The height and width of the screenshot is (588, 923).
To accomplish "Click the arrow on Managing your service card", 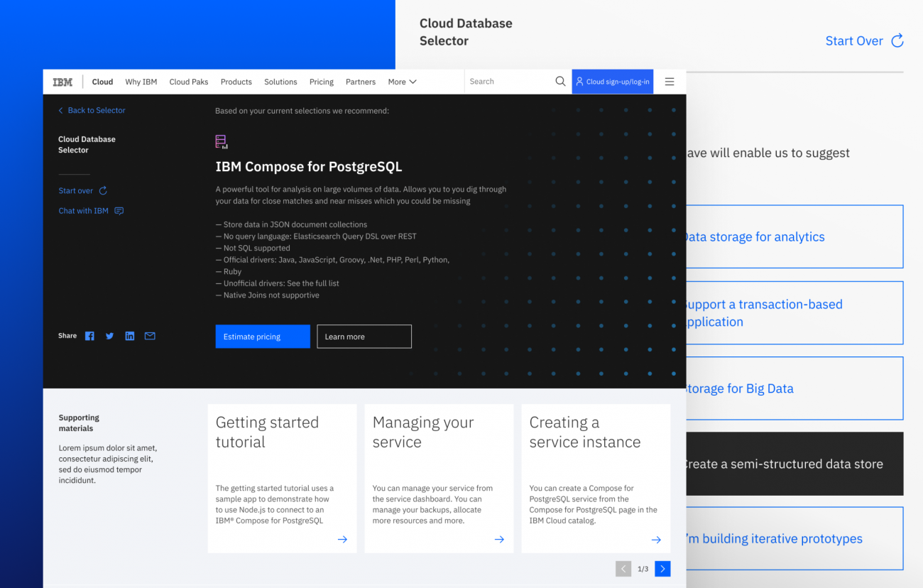I will click(x=499, y=540).
